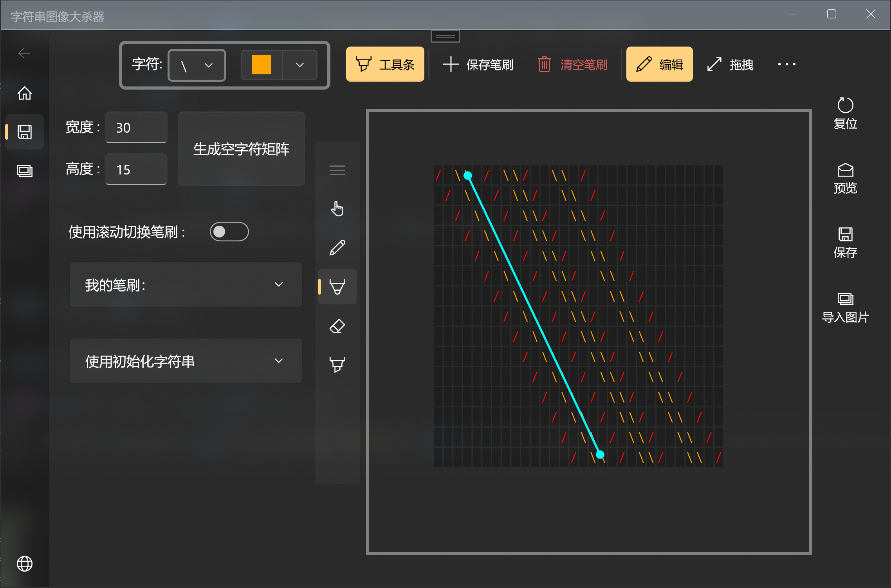Close the application window
891x588 pixels.
pos(871,14)
